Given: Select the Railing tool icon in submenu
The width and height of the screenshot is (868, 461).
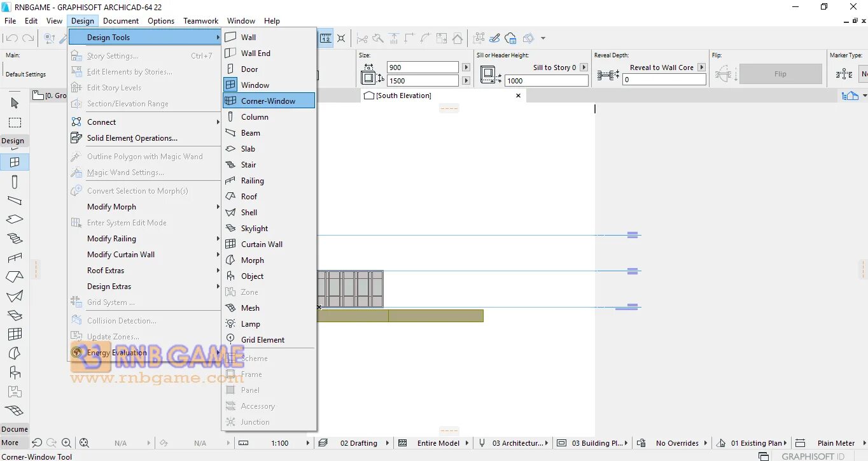Looking at the screenshot, I should 230,180.
